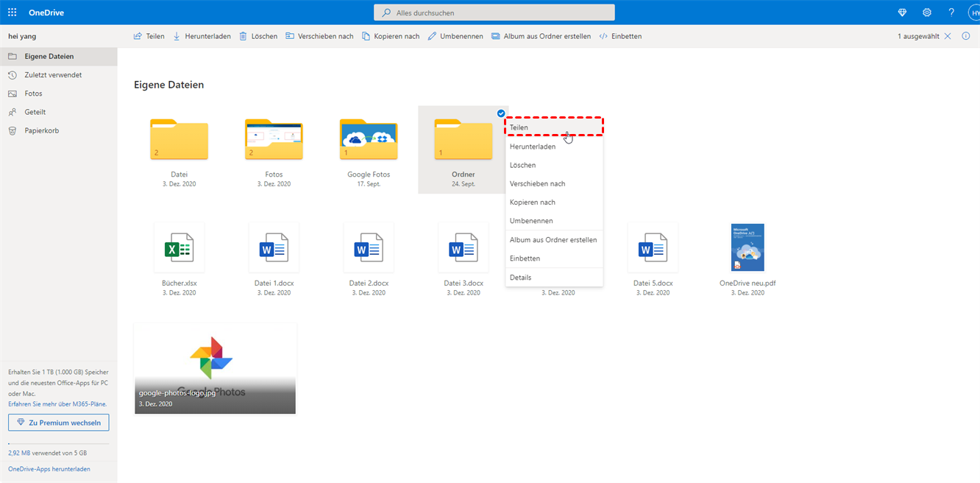
Task: Click Details in the context menu
Action: click(520, 278)
